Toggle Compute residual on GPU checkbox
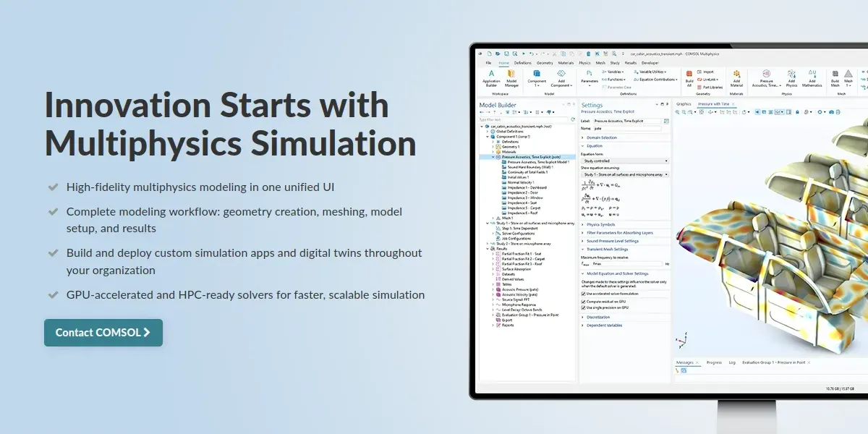 [583, 302]
